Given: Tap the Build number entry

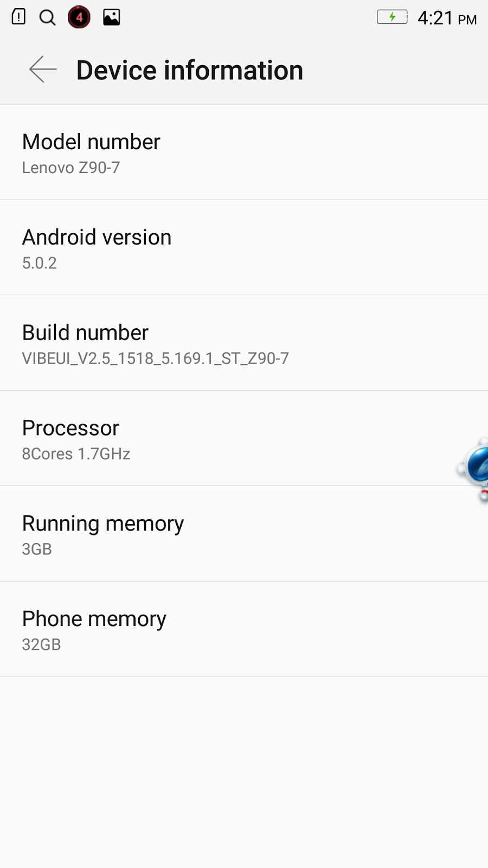Looking at the screenshot, I should coord(244,343).
